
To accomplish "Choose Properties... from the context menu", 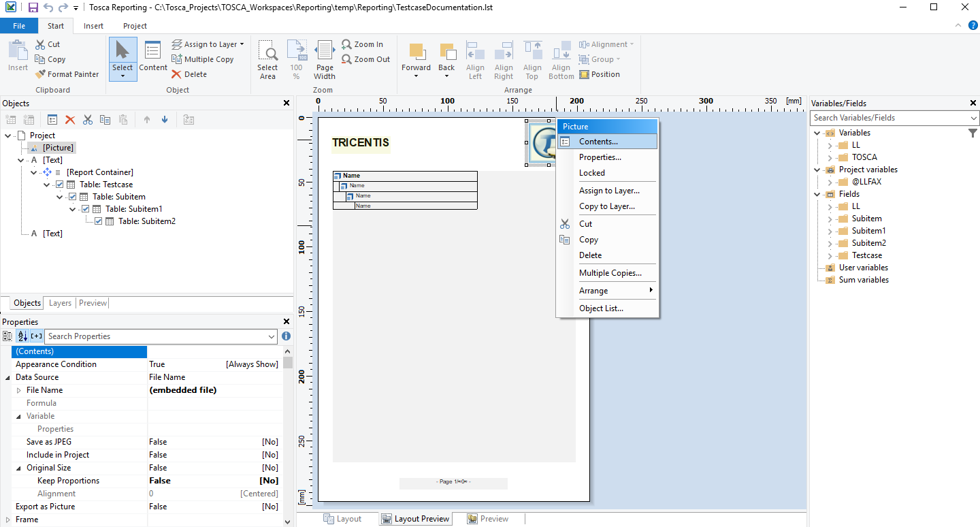I will click(x=600, y=157).
